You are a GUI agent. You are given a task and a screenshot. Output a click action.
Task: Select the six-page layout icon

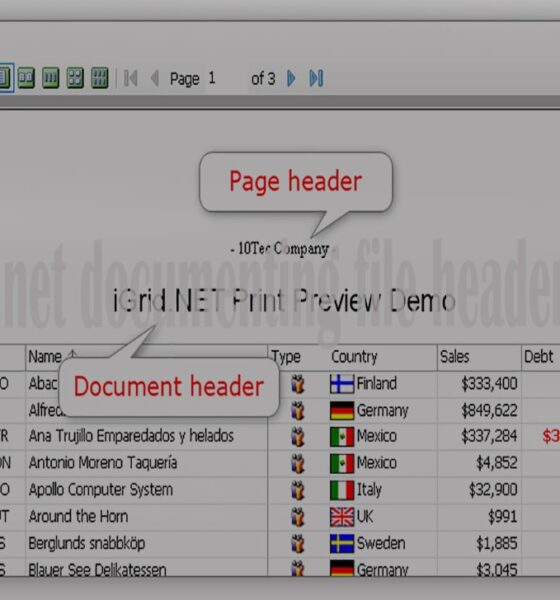(100, 78)
